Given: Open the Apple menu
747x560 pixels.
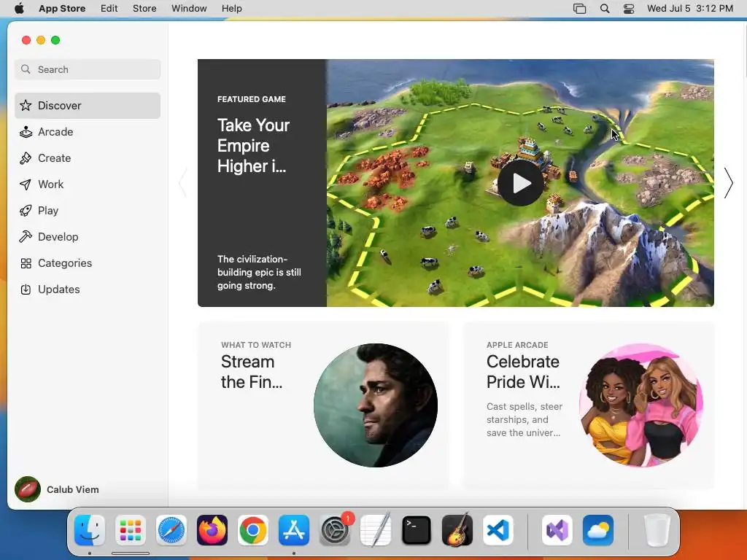Looking at the screenshot, I should point(19,9).
